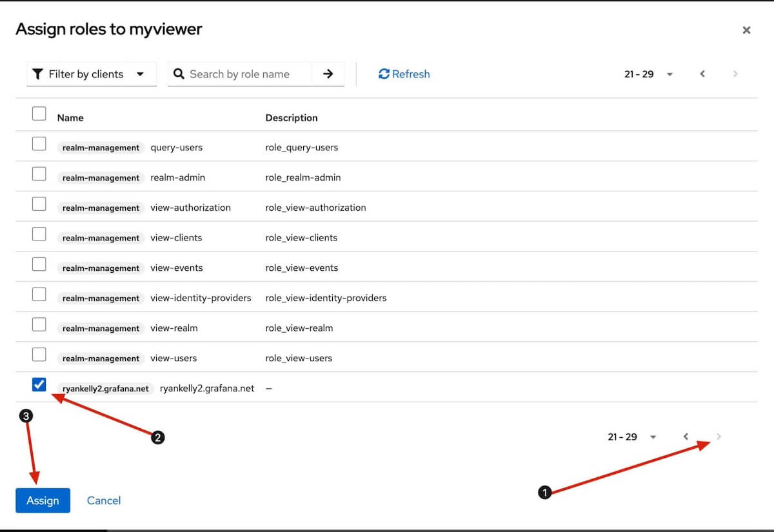The width and height of the screenshot is (774, 532).
Task: Click the view-realm role name
Action: pos(174,328)
